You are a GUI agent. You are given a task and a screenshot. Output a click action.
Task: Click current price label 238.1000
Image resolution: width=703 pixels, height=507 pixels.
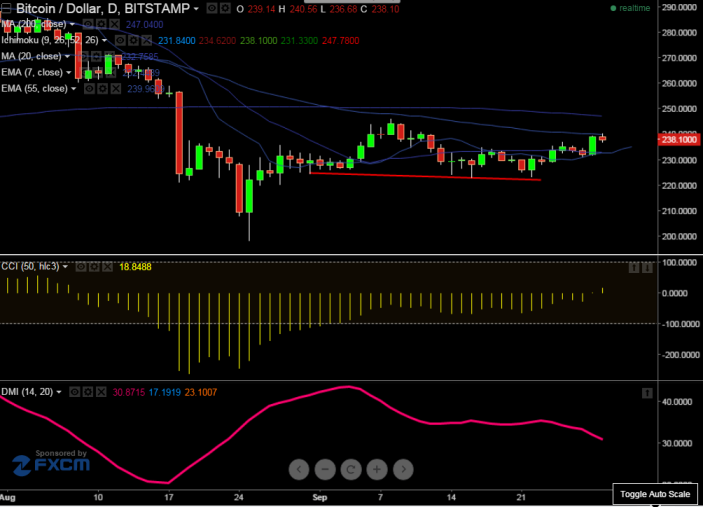(x=678, y=140)
